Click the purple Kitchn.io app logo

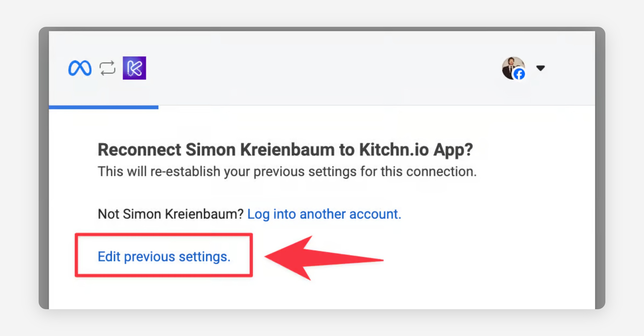coord(134,68)
